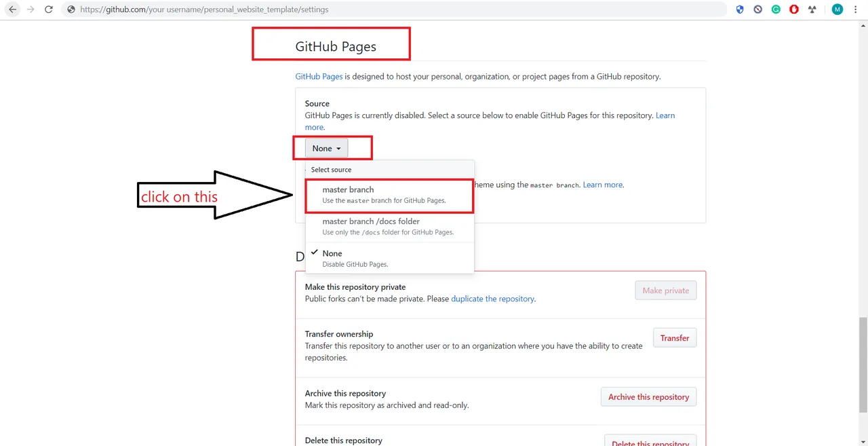
Task: Open the Chrome three-dot menu
Action: click(x=857, y=10)
